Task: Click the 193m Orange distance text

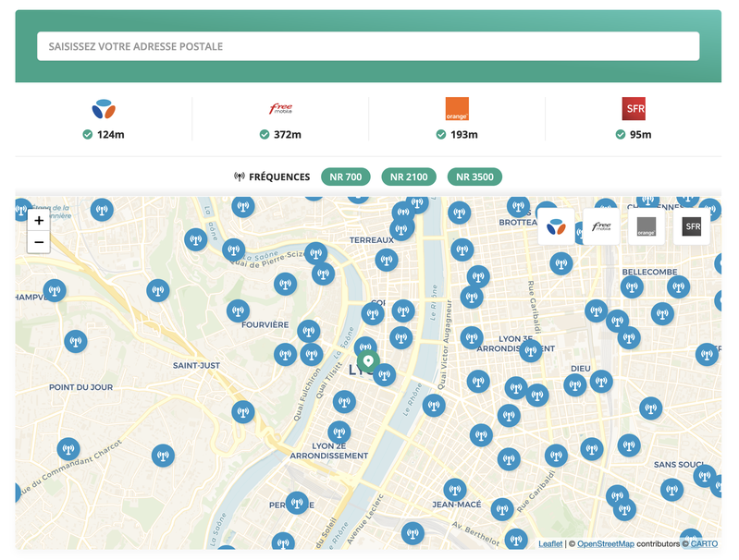Action: pos(464,135)
